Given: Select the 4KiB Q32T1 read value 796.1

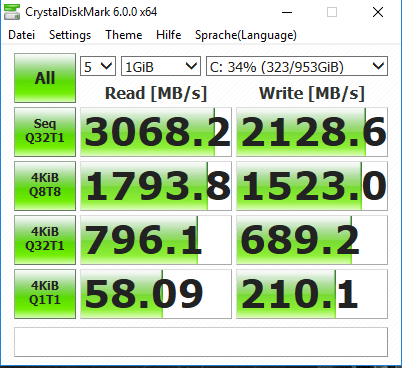Looking at the screenshot, I should pyautogui.click(x=156, y=240).
